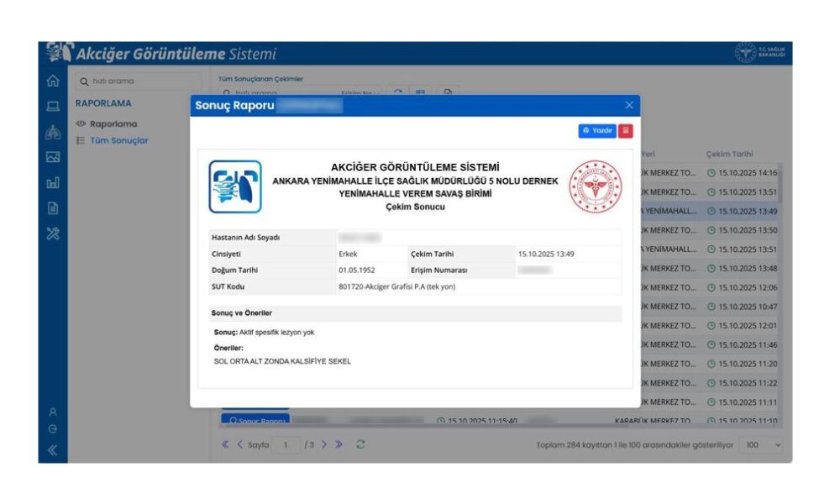Open the image gallery sidebar icon
The width and height of the screenshot is (840, 504).
click(52, 157)
